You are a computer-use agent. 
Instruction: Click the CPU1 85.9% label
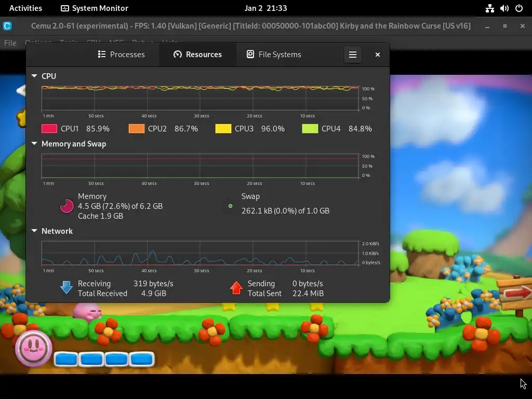click(85, 129)
